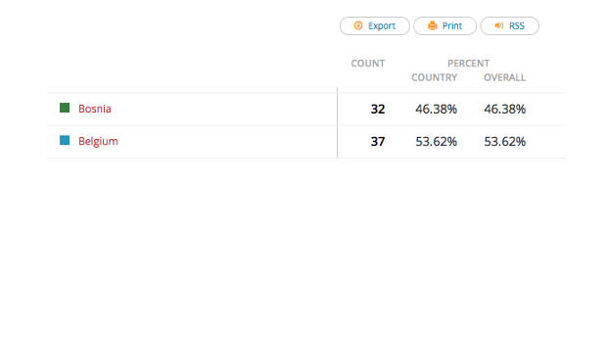
Task: Select Bosnia count value 32
Action: 378,109
